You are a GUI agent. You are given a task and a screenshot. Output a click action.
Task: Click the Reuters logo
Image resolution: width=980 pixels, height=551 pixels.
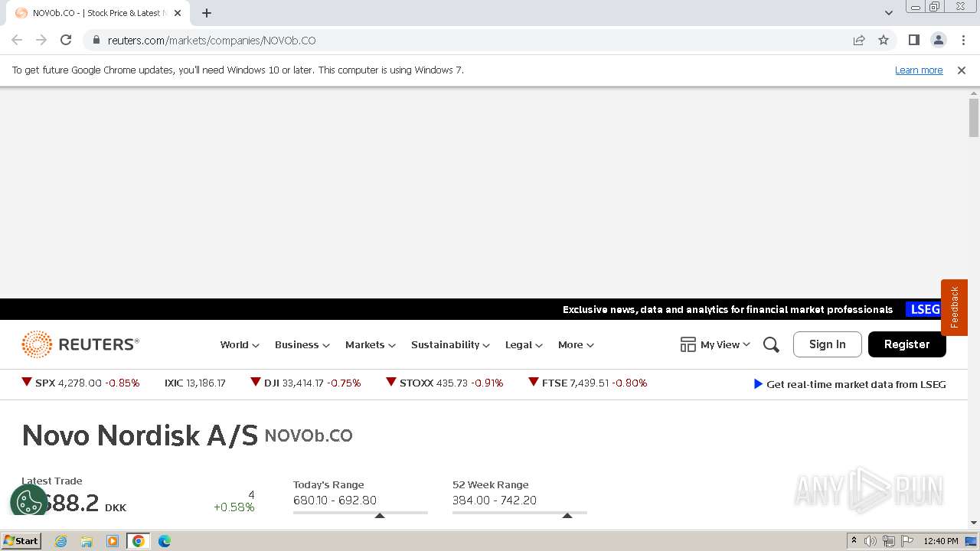pyautogui.click(x=80, y=344)
